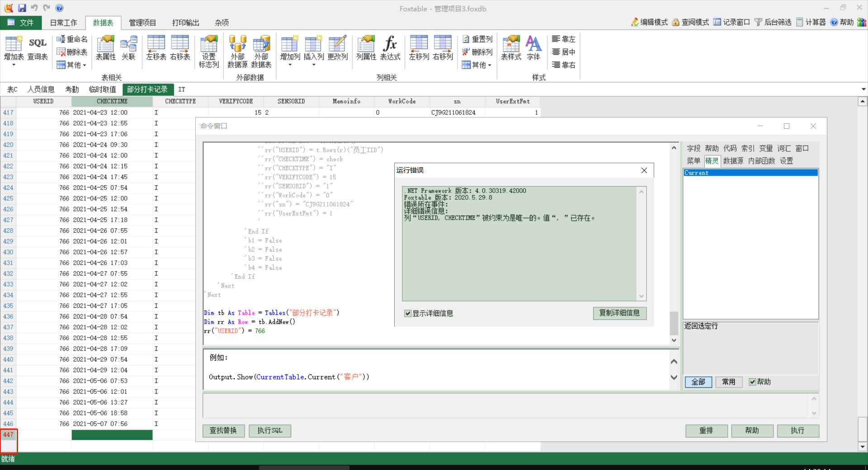Click the 全部 button

[x=698, y=382]
